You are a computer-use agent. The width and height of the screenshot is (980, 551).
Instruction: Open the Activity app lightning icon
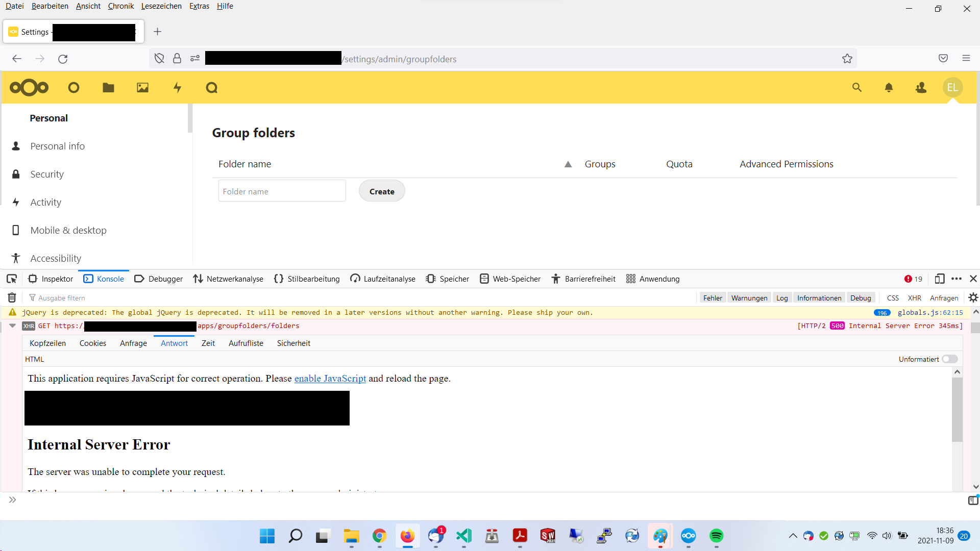point(177,87)
